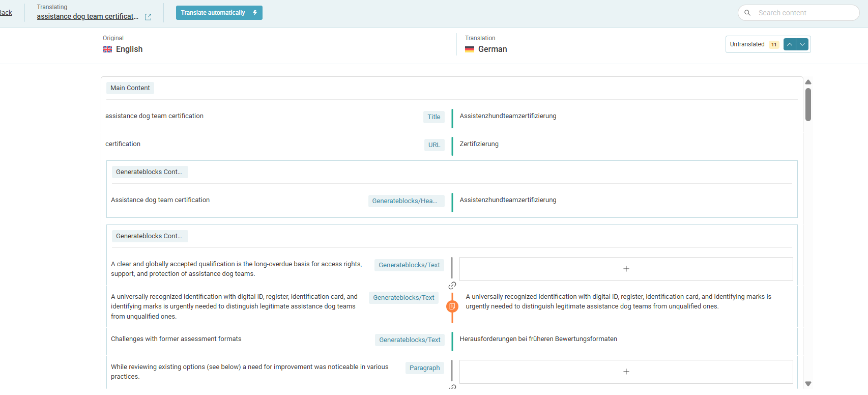Click the German flag icon
868x395 pixels.
click(x=469, y=49)
